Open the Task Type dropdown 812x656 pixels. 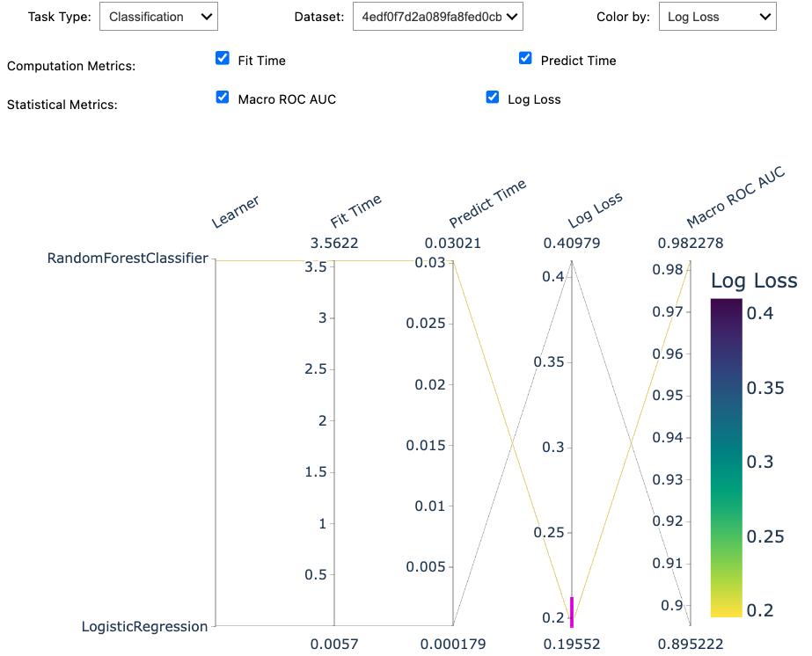pyautogui.click(x=158, y=16)
